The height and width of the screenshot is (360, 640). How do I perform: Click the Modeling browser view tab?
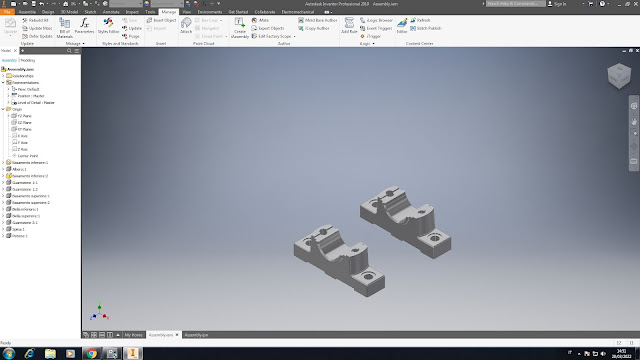coord(28,60)
